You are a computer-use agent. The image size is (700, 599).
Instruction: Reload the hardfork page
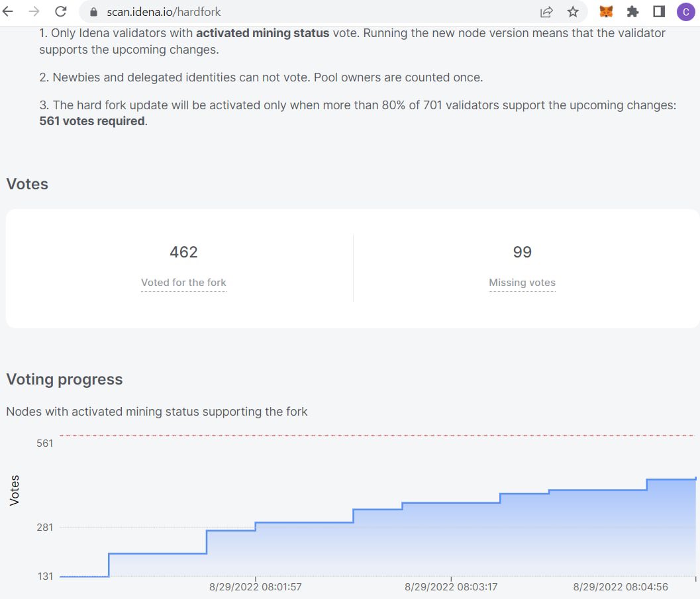60,11
